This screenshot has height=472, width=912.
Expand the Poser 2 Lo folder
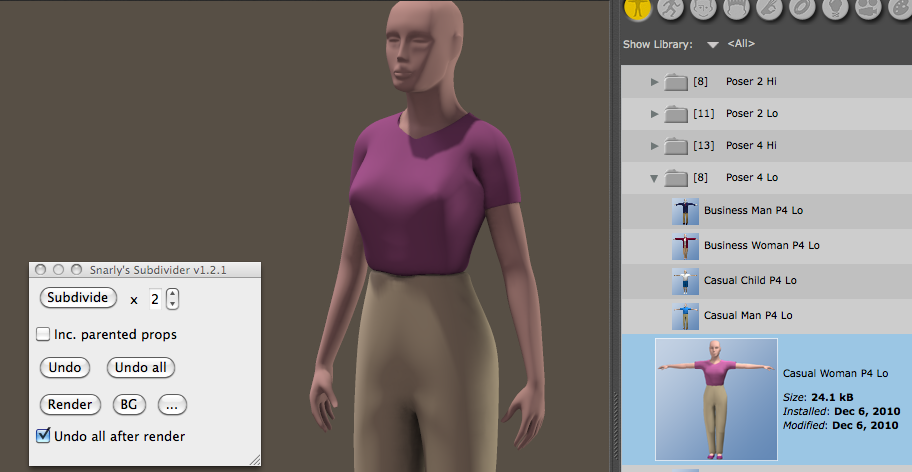pyautogui.click(x=654, y=114)
